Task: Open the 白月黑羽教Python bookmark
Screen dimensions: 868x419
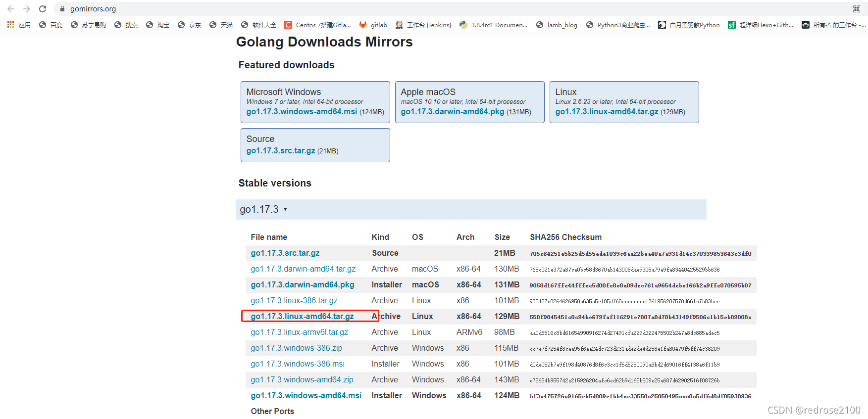Action: coord(689,25)
